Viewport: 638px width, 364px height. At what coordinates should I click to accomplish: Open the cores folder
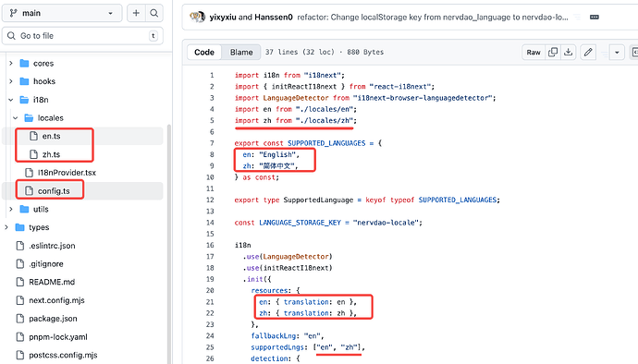click(x=43, y=64)
